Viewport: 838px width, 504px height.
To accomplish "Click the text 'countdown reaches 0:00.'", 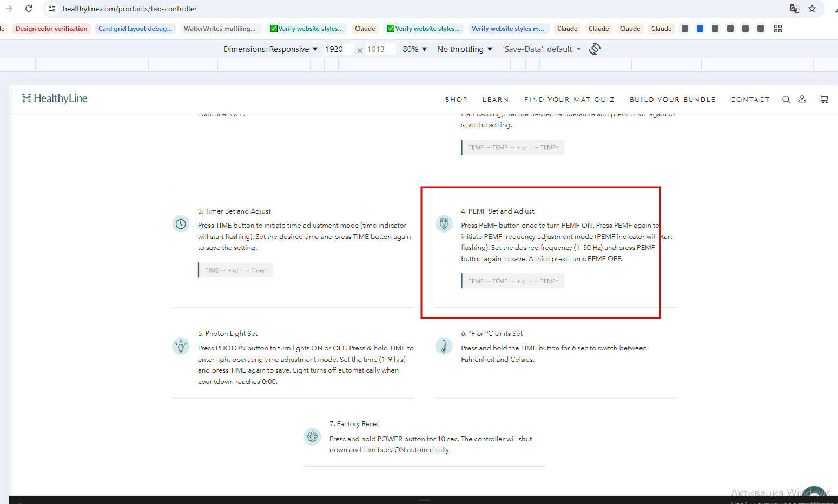I will click(237, 382).
